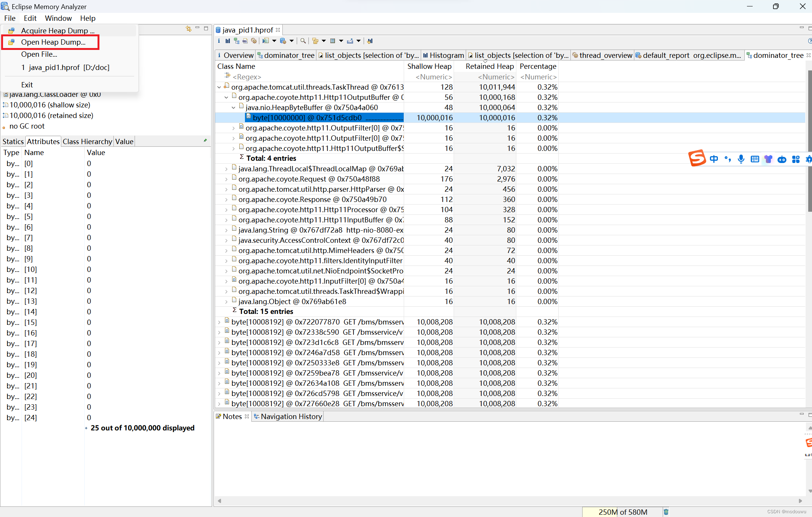The width and height of the screenshot is (812, 517).
Task: Run garbage collector via trash icon
Action: (666, 512)
